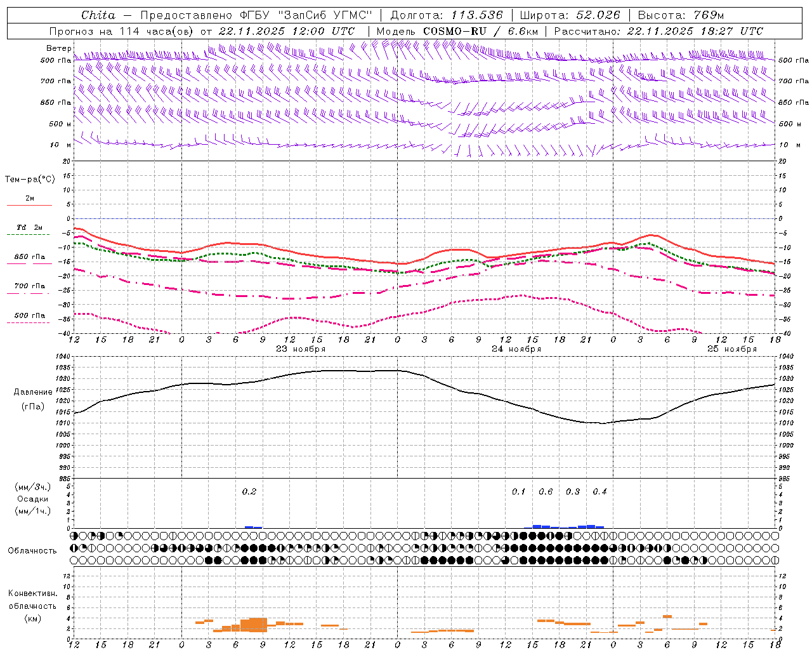812x650 pixels.
Task: Click "24 ноября" date label
Action: (x=516, y=349)
